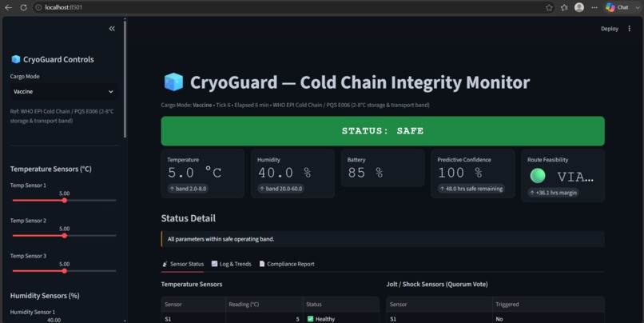Open the browser profile avatar
The image size is (644, 323).
(579, 7)
